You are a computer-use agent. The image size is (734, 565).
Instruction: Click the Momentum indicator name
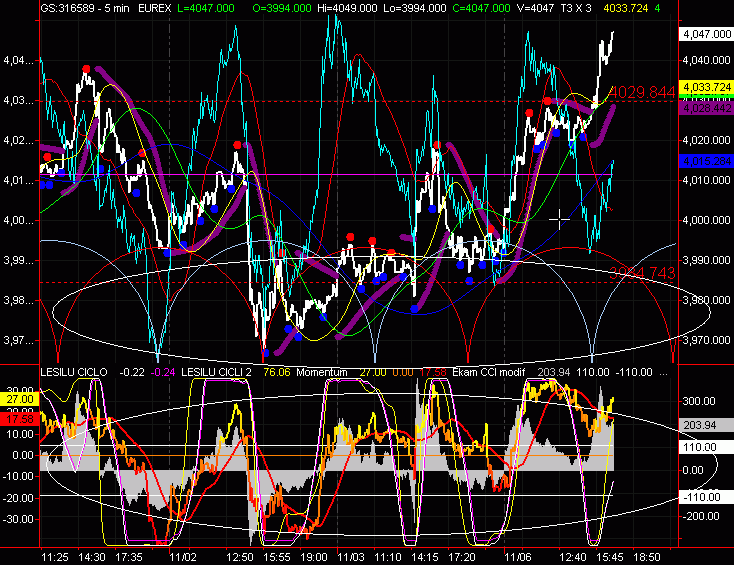[x=322, y=372]
